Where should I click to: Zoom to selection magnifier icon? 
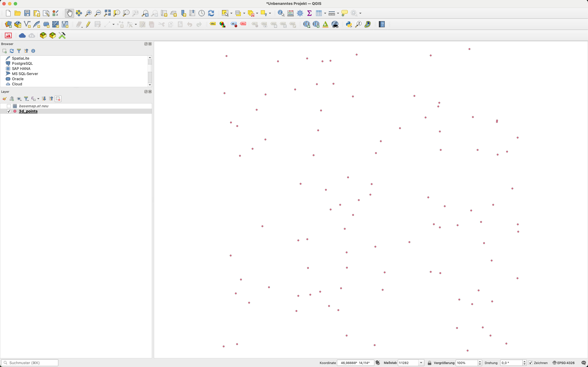(117, 13)
